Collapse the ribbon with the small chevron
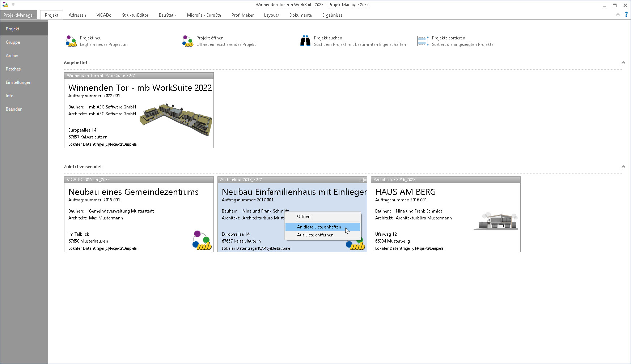This screenshot has height=364, width=631. pos(618,14)
